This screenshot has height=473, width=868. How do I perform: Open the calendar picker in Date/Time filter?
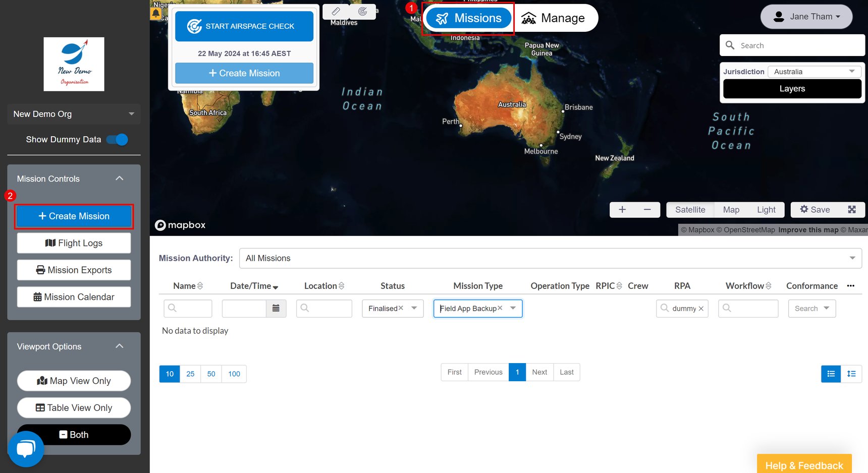click(x=277, y=308)
